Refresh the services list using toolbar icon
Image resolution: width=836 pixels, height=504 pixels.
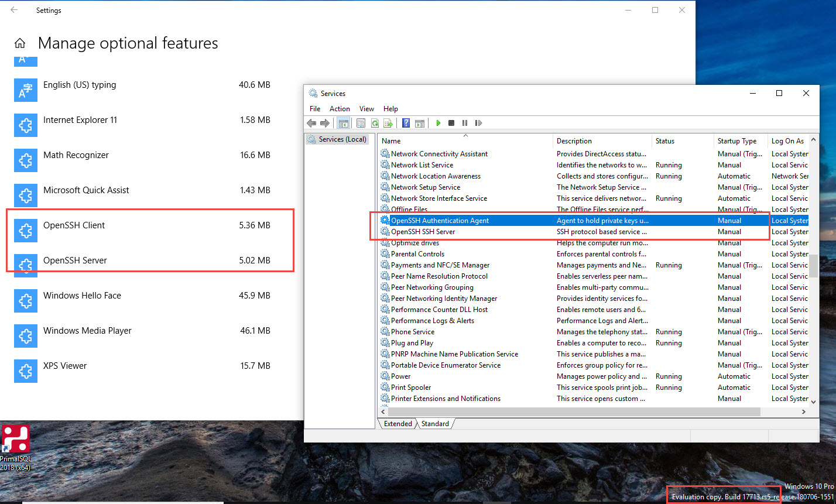[x=375, y=123]
